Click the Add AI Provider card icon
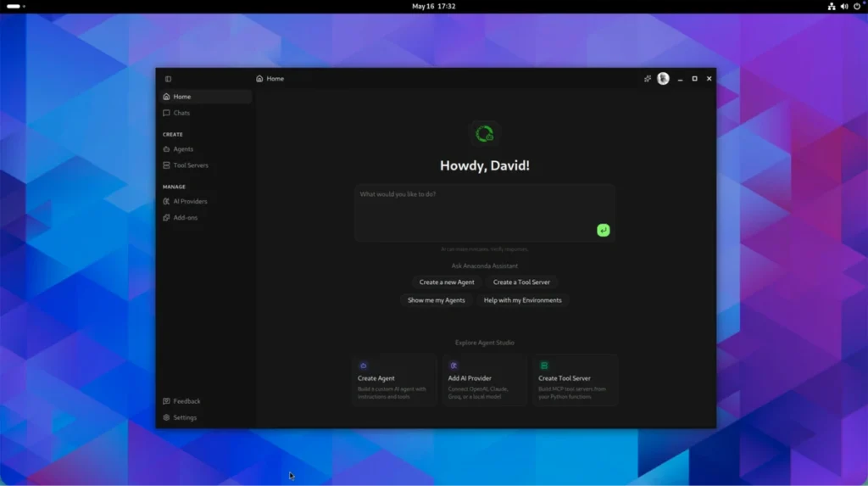This screenshot has height=486, width=868. pyautogui.click(x=454, y=366)
